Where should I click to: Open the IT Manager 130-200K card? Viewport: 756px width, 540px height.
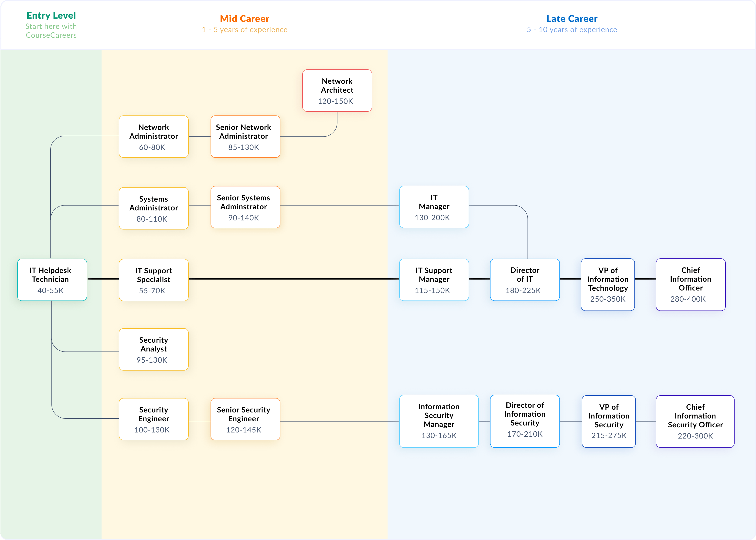tap(434, 207)
